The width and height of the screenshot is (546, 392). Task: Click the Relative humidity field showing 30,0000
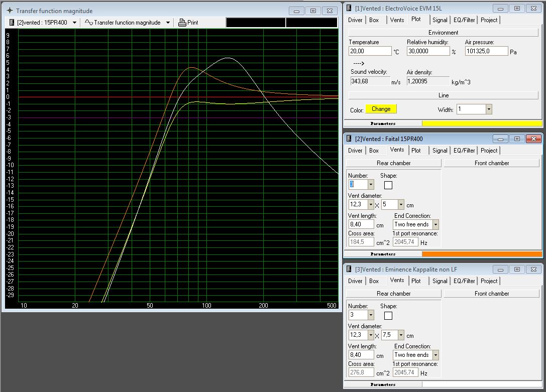click(428, 51)
